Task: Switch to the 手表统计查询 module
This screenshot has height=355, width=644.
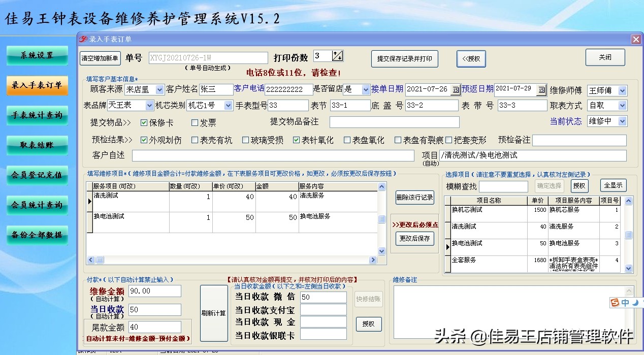Action: 37,115
